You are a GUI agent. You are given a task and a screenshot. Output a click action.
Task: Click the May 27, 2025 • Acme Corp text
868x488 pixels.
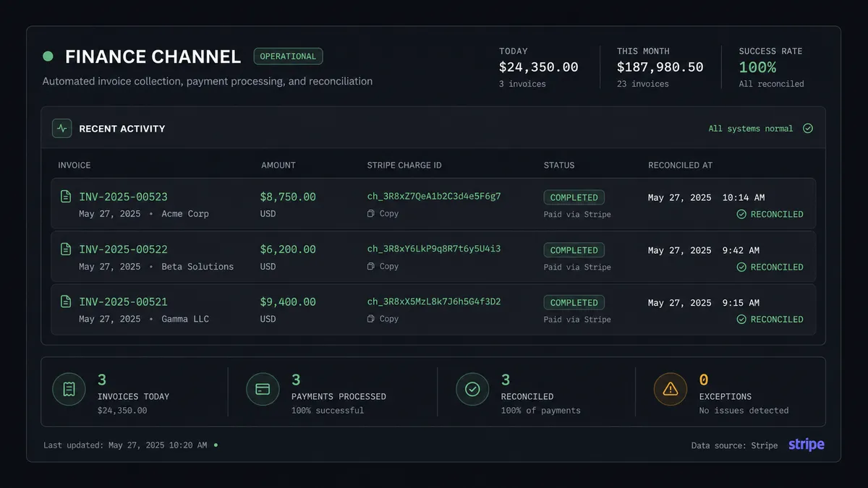pyautogui.click(x=144, y=214)
